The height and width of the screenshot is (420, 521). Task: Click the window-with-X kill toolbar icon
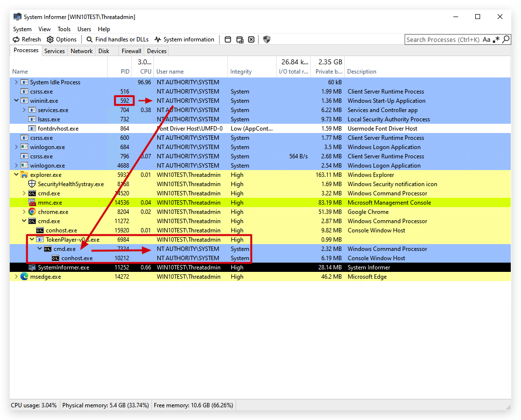tap(252, 39)
